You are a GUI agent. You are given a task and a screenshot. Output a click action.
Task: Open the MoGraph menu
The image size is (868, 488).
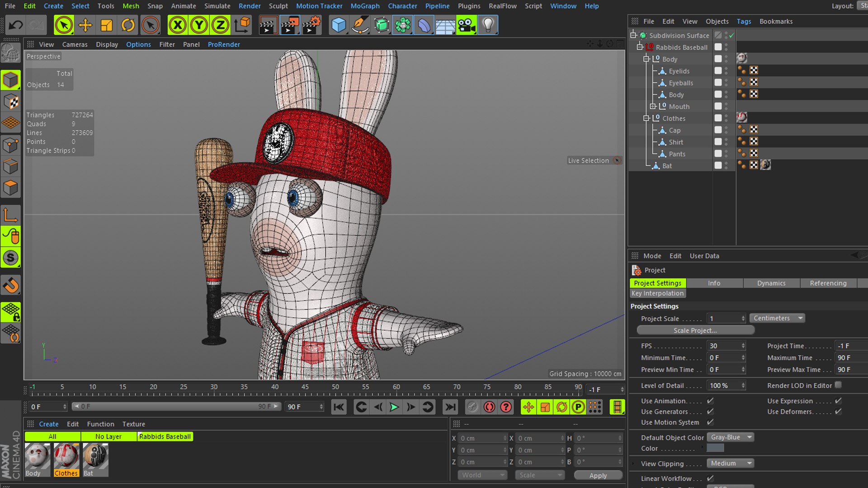coord(365,6)
